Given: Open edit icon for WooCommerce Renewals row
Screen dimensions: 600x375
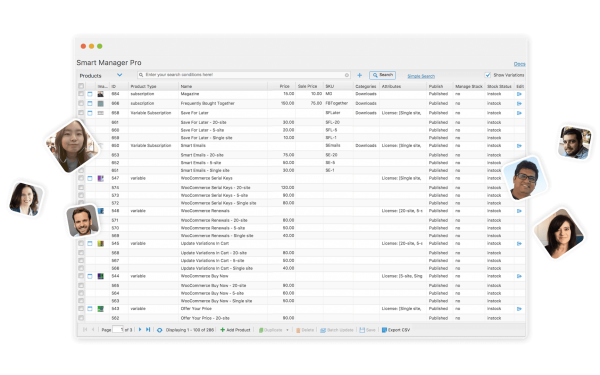Looking at the screenshot, I should click(x=519, y=211).
